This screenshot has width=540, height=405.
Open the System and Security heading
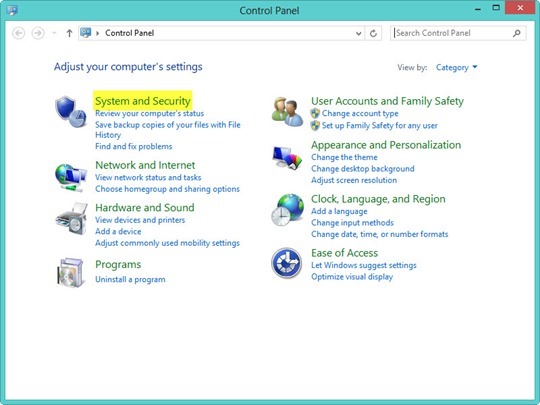point(143,101)
